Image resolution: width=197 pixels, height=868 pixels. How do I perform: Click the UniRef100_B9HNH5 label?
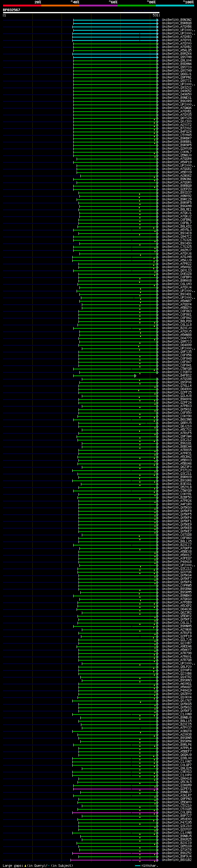click(x=177, y=626)
